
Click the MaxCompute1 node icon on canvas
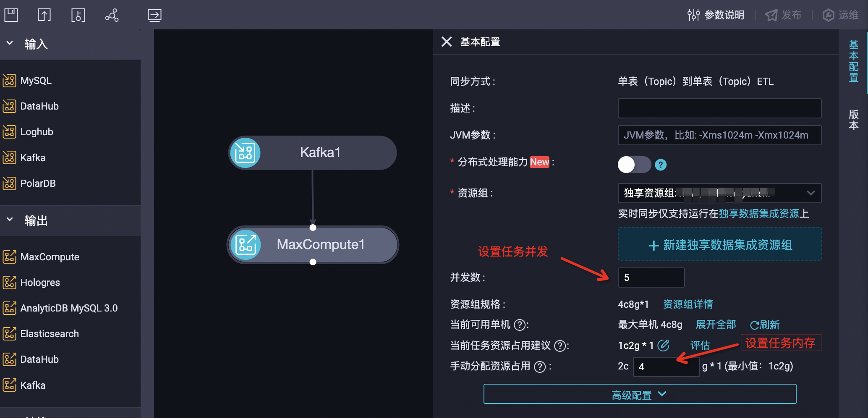[x=246, y=245]
